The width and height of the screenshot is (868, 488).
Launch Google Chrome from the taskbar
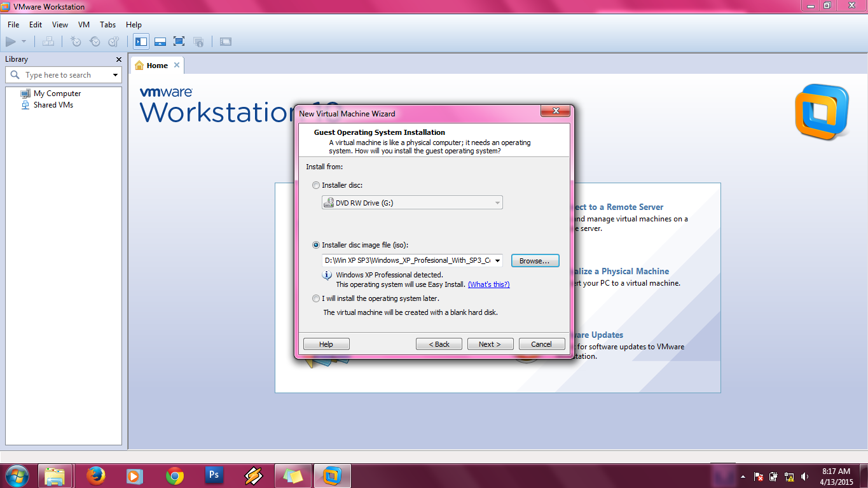click(175, 476)
